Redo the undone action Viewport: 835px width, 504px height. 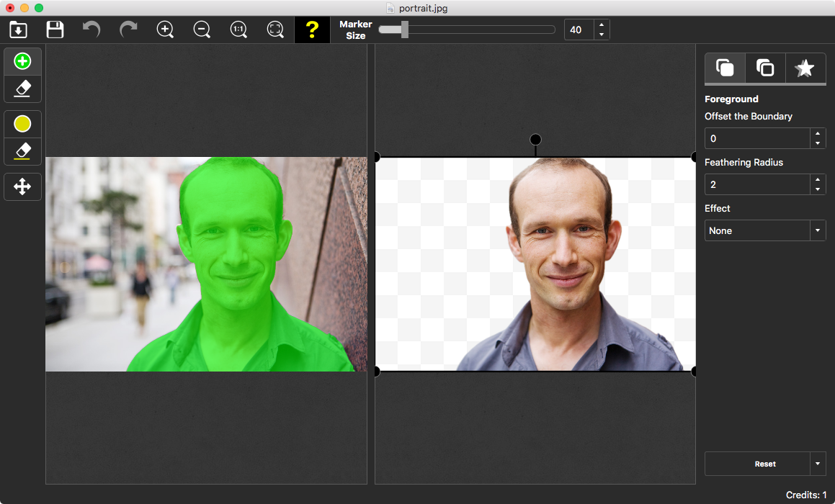(x=128, y=30)
